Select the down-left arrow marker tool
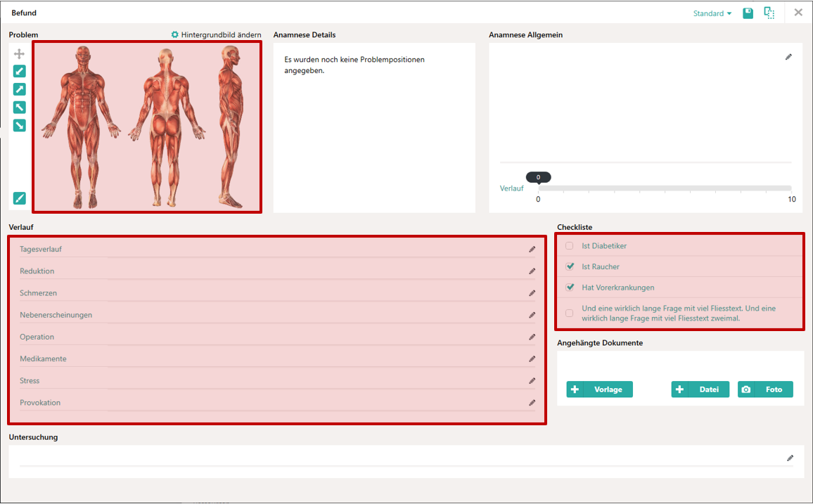813x504 pixels. point(20,71)
